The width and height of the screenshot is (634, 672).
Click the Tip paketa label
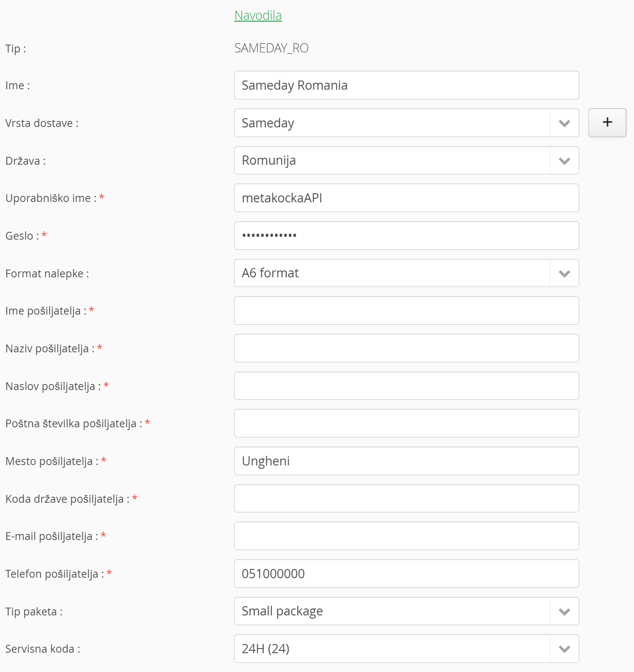coord(34,612)
